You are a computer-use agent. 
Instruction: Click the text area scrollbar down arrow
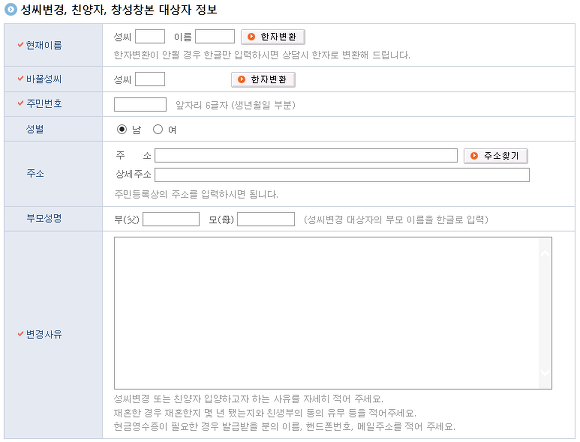click(x=545, y=372)
